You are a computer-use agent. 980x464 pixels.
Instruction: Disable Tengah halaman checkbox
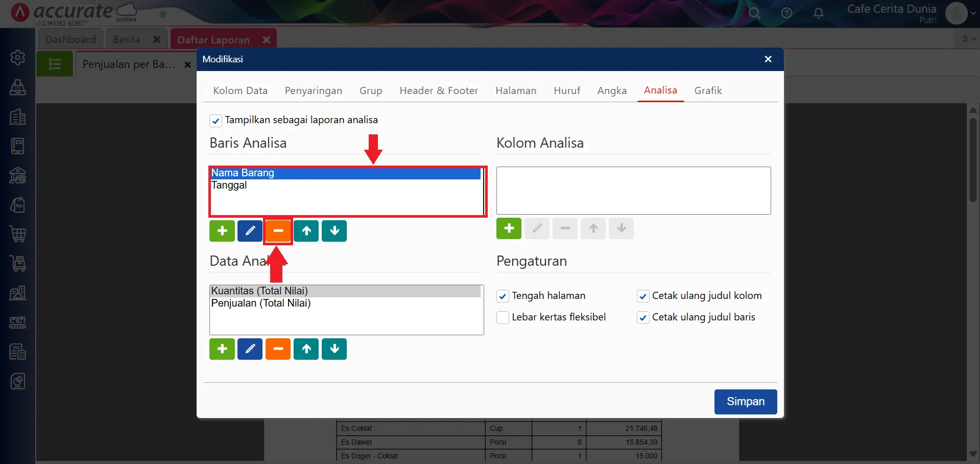point(503,296)
